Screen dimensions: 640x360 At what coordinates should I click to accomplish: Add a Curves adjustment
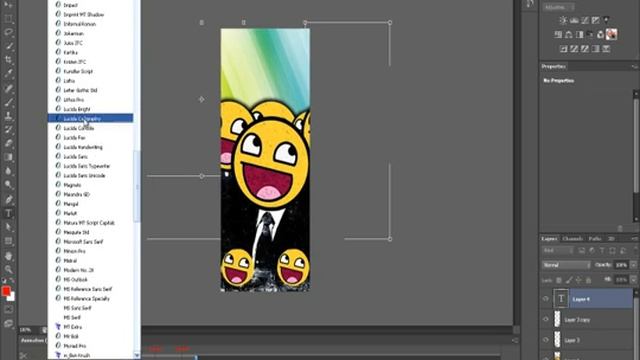click(585, 20)
